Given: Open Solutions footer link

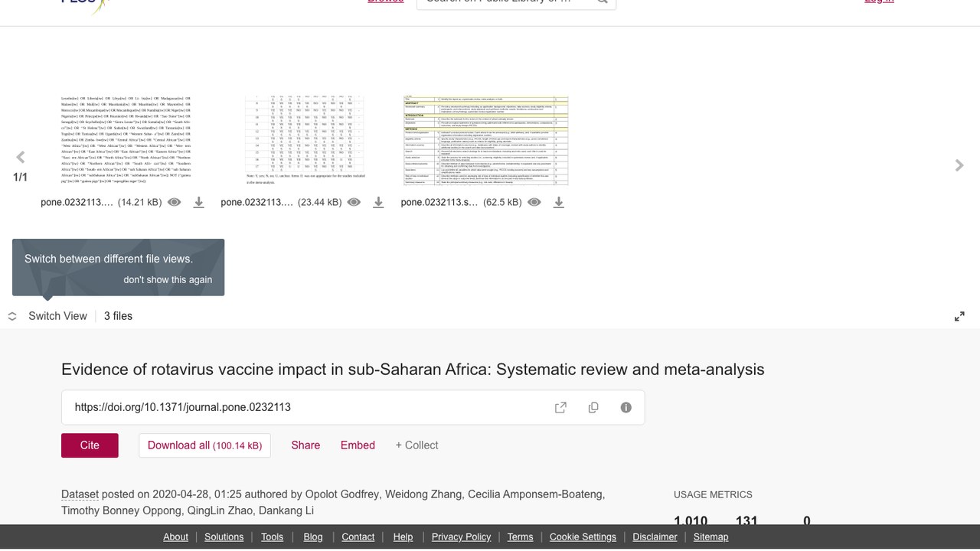Looking at the screenshot, I should click(224, 537).
